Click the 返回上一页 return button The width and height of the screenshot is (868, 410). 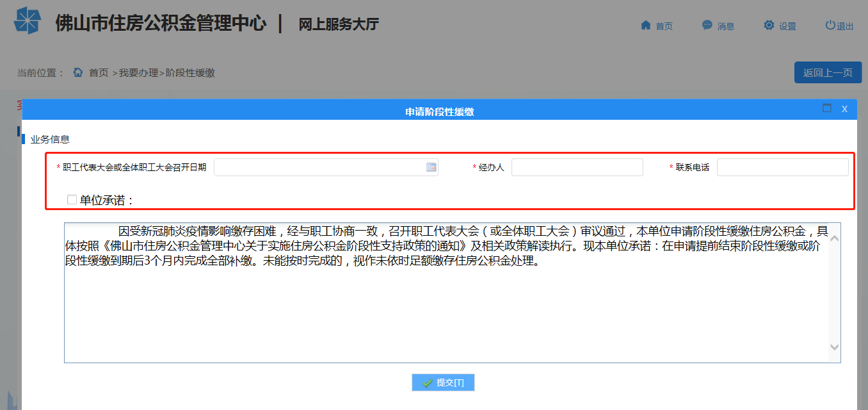tap(828, 72)
